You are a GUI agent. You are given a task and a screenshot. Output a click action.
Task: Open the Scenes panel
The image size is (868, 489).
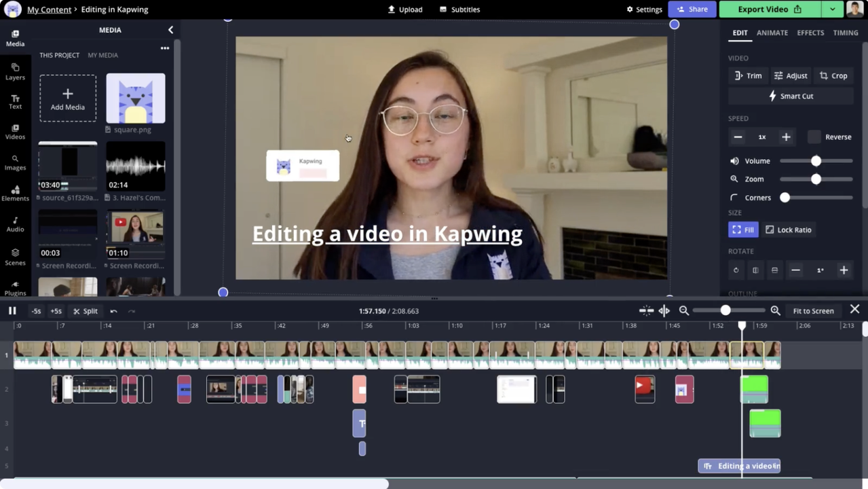(15, 257)
